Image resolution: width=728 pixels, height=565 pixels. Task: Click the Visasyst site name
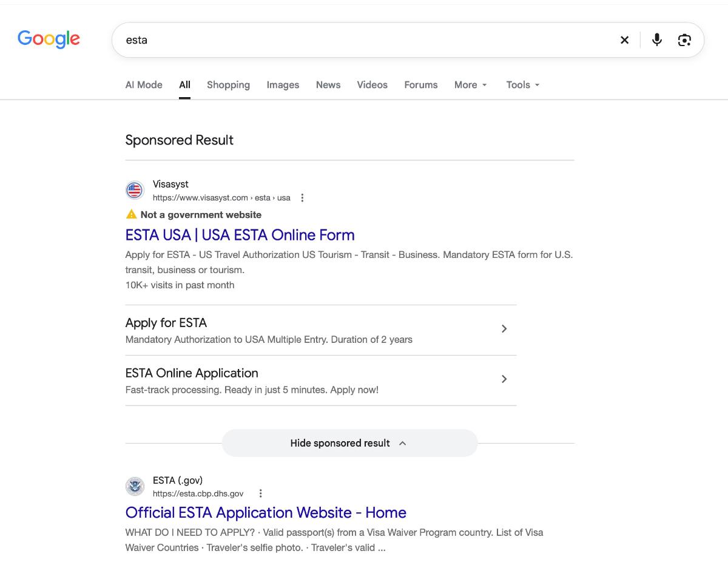coord(170,184)
